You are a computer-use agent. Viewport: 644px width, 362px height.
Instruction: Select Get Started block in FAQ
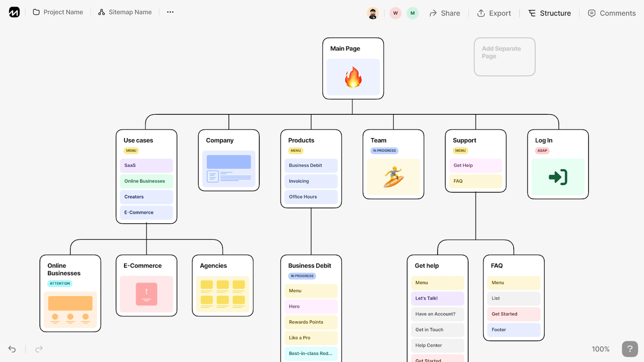tap(514, 314)
